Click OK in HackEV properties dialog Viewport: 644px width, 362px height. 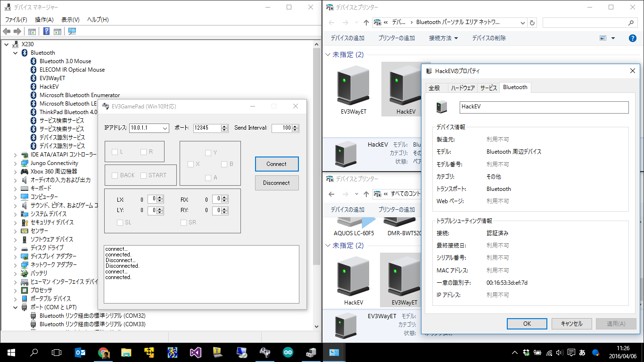[527, 324]
